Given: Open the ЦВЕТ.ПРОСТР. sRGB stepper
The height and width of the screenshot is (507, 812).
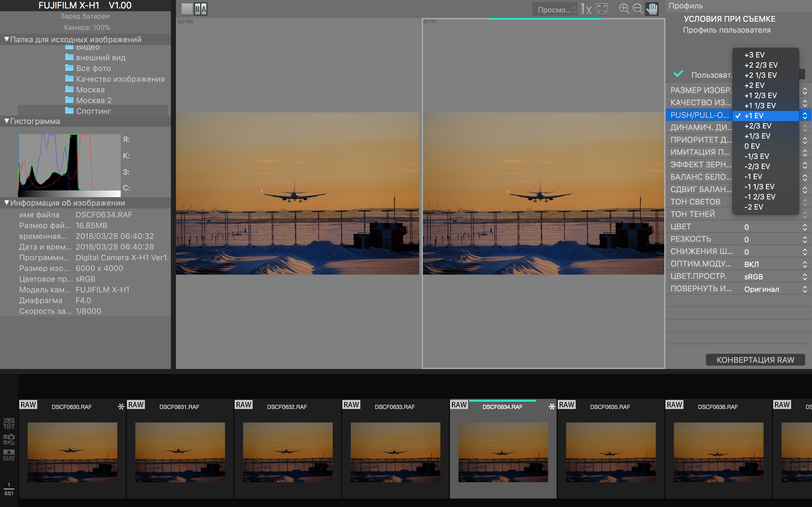Looking at the screenshot, I should pos(805,277).
